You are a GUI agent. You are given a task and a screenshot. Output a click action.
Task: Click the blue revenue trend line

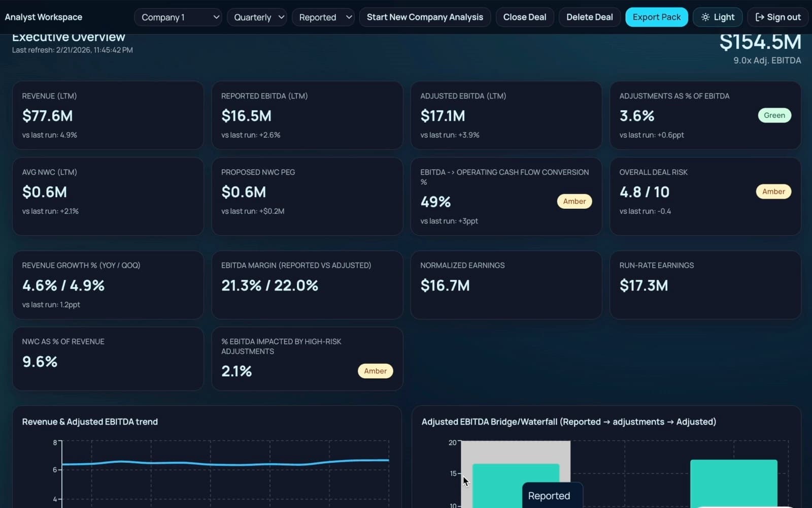[225, 463]
